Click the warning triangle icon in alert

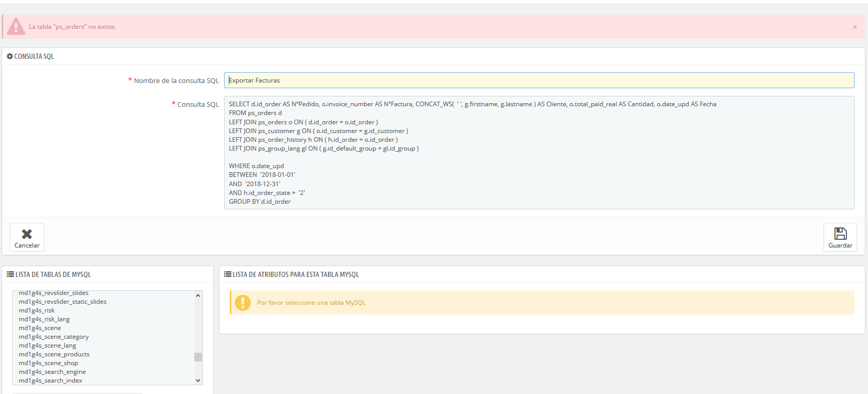click(16, 26)
